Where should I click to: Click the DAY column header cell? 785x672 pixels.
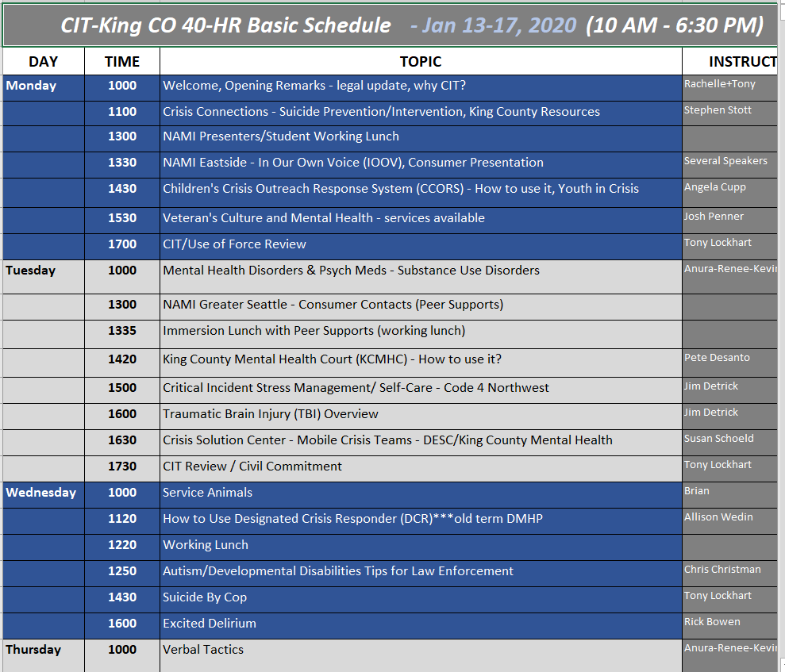pos(43,61)
